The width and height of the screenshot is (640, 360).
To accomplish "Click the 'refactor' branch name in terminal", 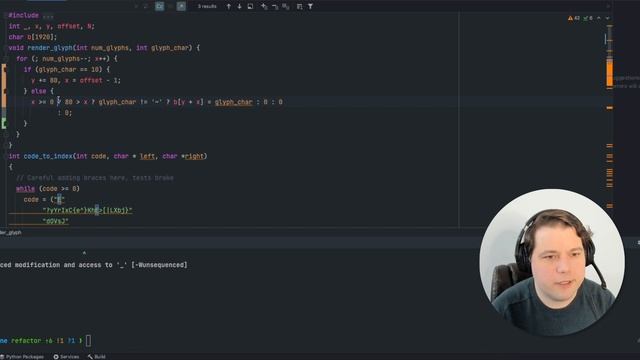I will [x=26, y=340].
